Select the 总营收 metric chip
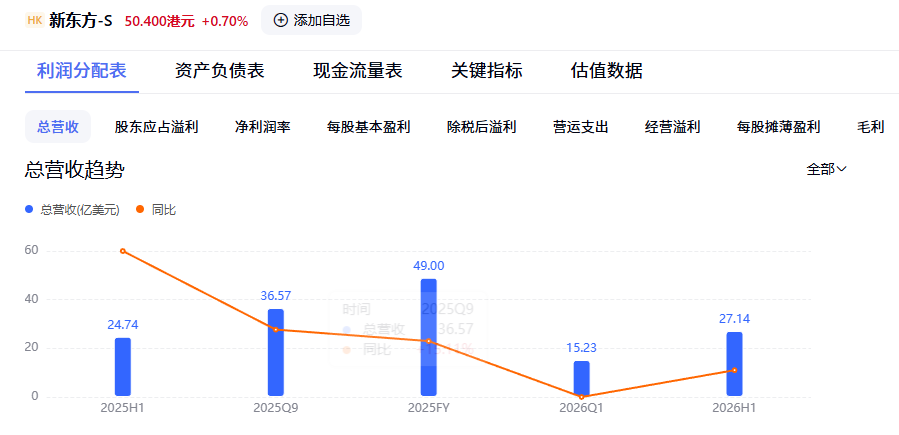This screenshot has height=435, width=899. pyautogui.click(x=58, y=127)
